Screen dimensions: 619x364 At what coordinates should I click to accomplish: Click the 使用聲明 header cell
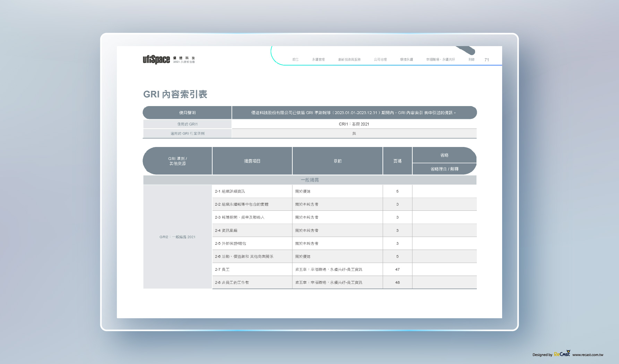click(x=187, y=113)
